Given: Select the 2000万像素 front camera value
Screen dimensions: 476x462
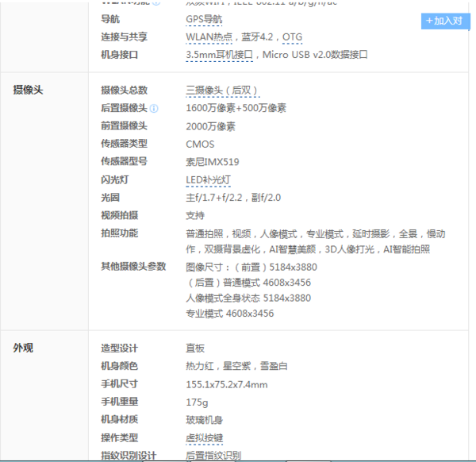Looking at the screenshot, I should tap(210, 126).
